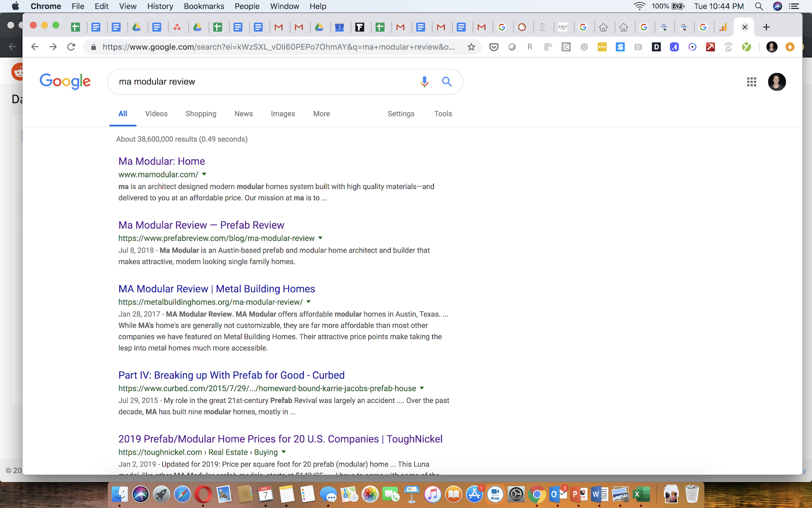Open the Apple menu

click(x=15, y=6)
